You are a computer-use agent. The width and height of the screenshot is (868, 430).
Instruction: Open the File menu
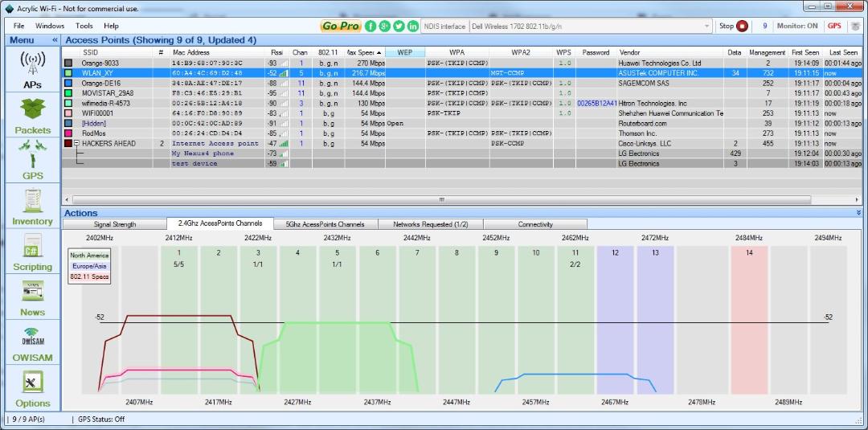click(18, 26)
